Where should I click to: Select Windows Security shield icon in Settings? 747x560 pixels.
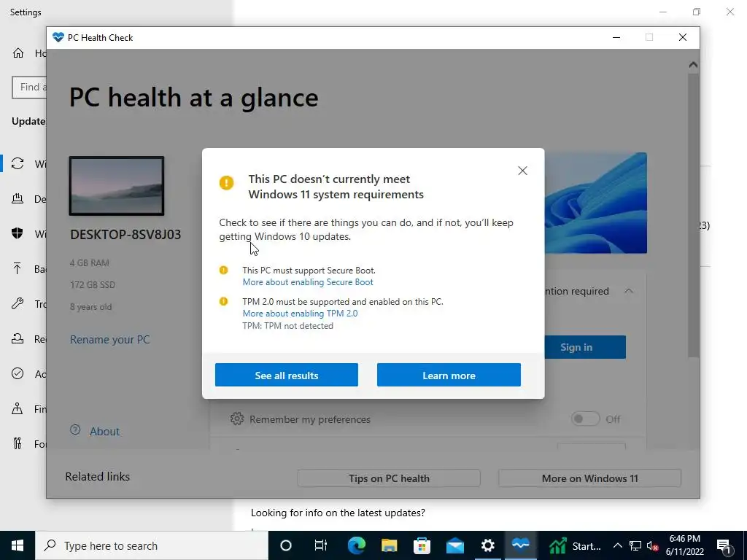18,233
